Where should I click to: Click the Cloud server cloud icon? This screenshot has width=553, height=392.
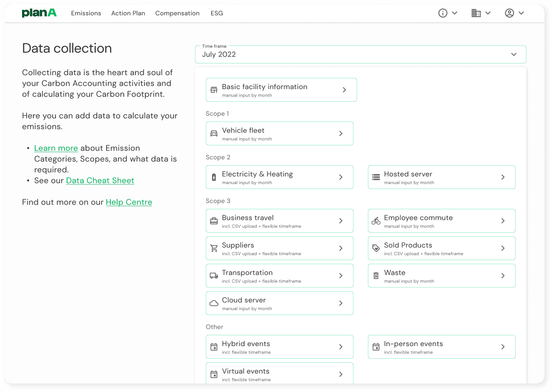[x=214, y=303]
